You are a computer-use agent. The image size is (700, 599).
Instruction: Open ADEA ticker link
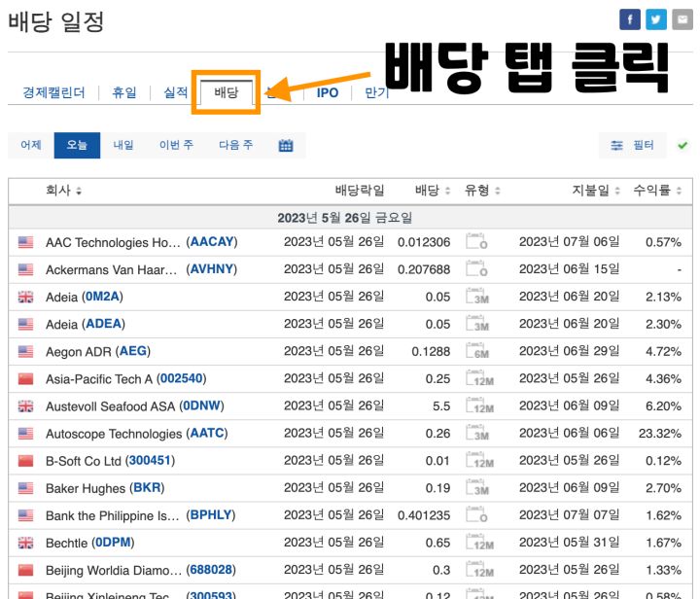coord(104,324)
